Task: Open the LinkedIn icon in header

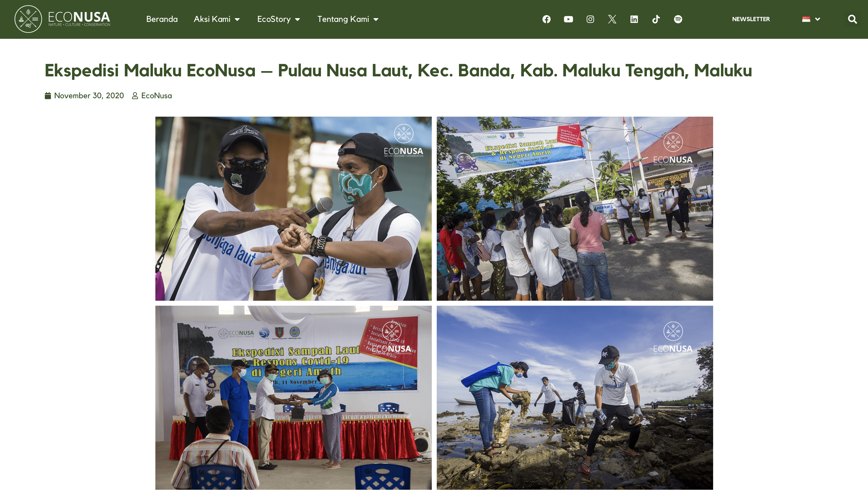Action: (x=634, y=19)
